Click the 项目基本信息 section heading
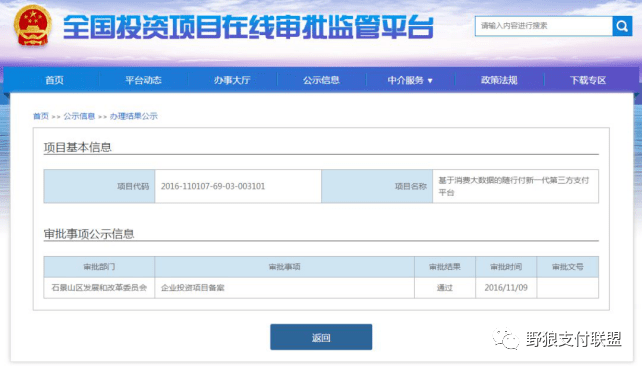The image size is (642, 368). point(78,147)
